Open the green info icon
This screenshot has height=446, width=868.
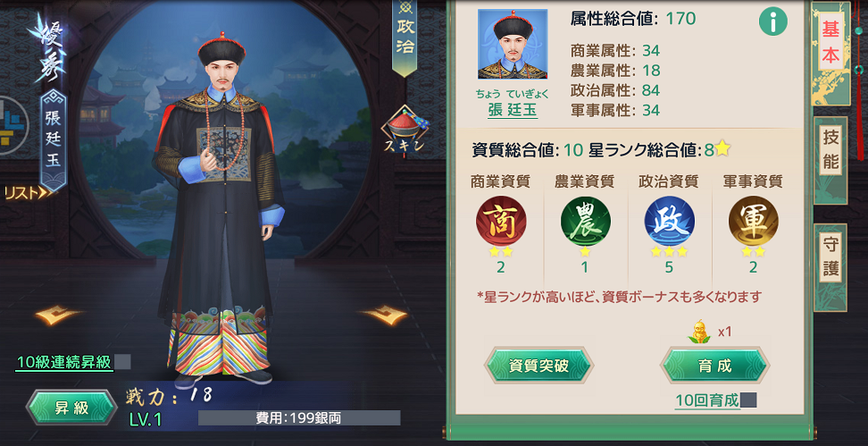[772, 22]
